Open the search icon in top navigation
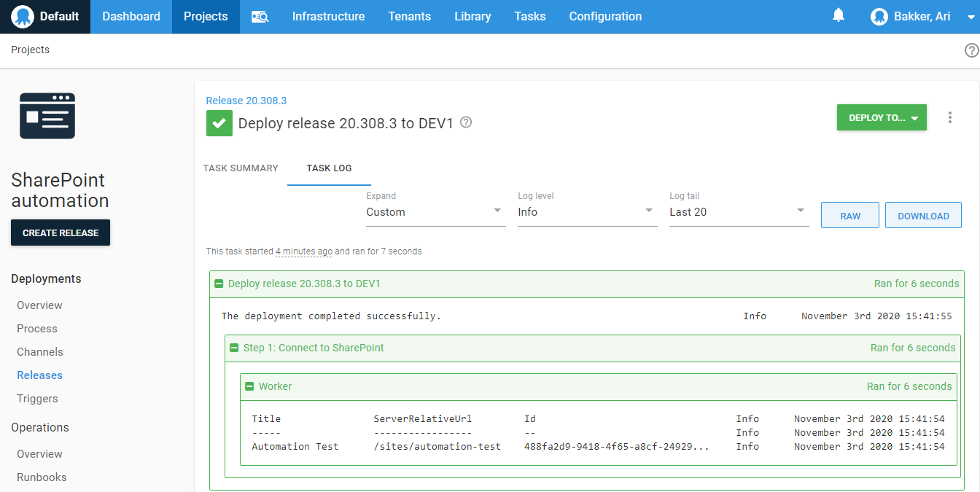 260,17
